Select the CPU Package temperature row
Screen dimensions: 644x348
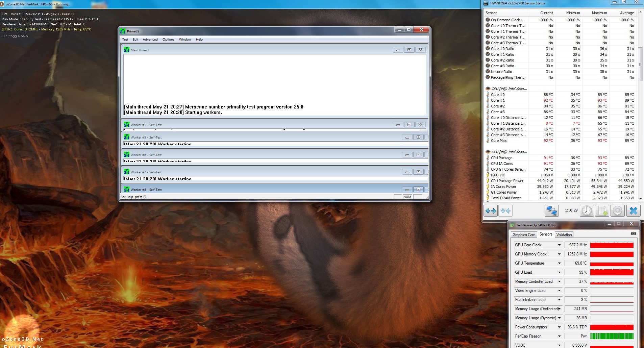tap(561, 158)
